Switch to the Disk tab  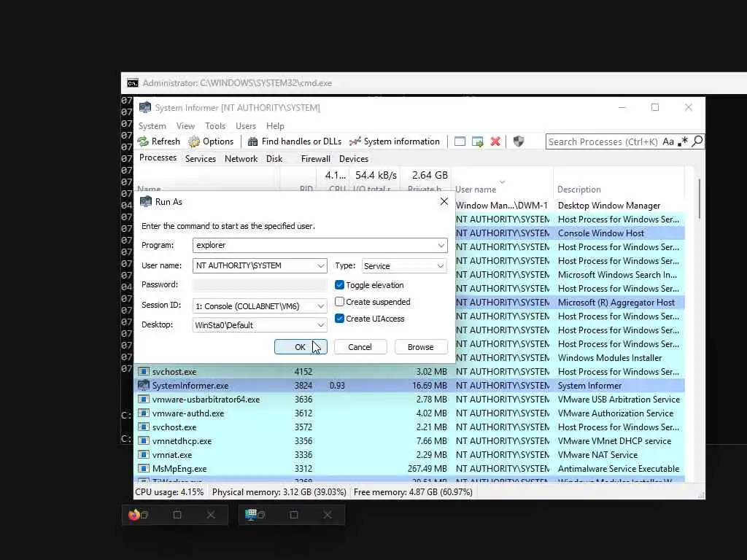coord(274,158)
